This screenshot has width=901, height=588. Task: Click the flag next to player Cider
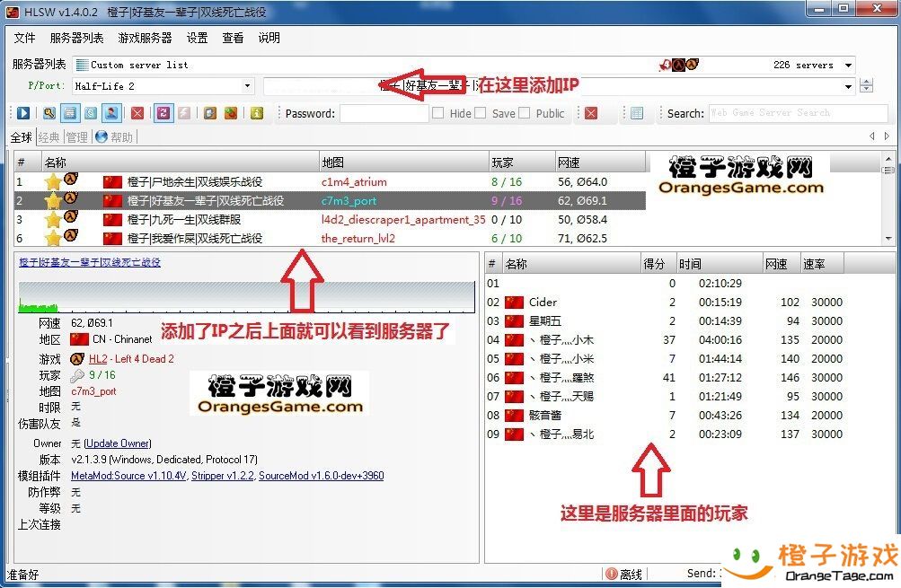click(515, 302)
